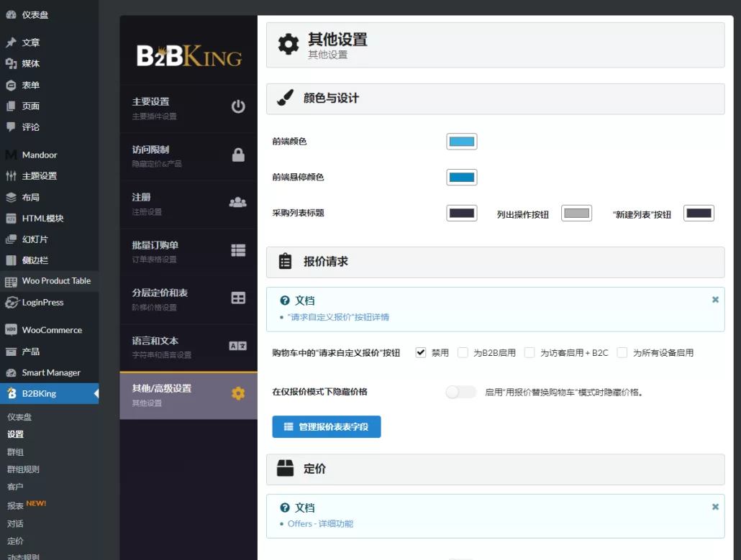This screenshot has width=741, height=560.
Task: Click the table icon on 分层定价和表 tab
Action: (238, 298)
